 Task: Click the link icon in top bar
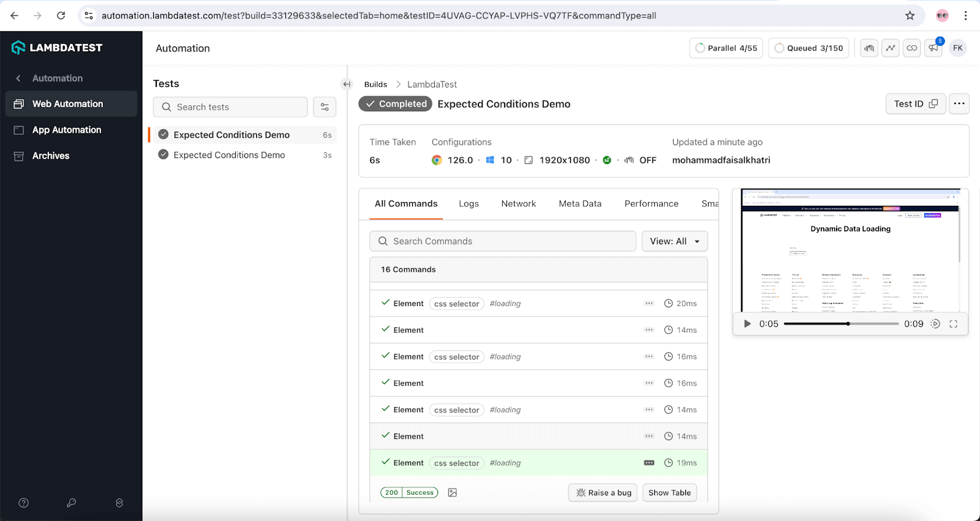[x=912, y=48]
